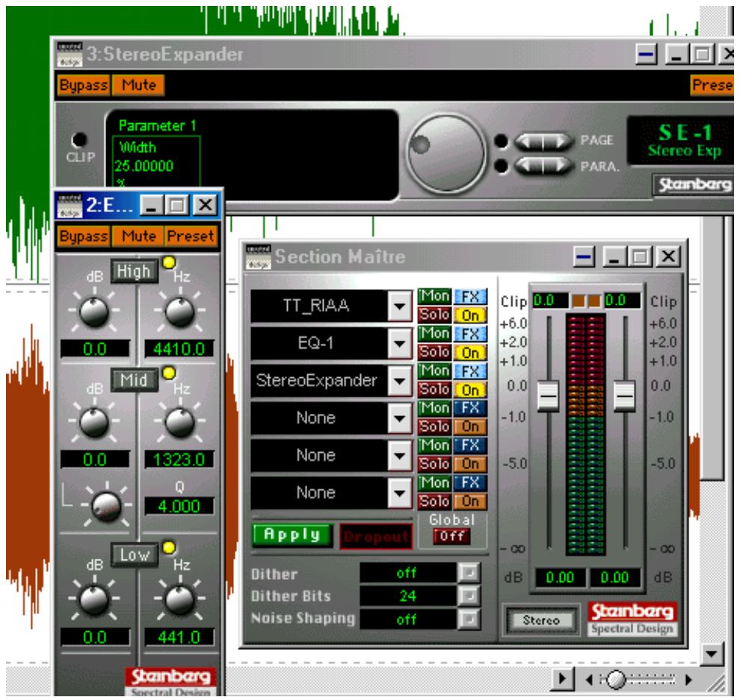The height and width of the screenshot is (700, 740).
Task: Click the blue fold button in StereoExpander
Action: tap(646, 55)
